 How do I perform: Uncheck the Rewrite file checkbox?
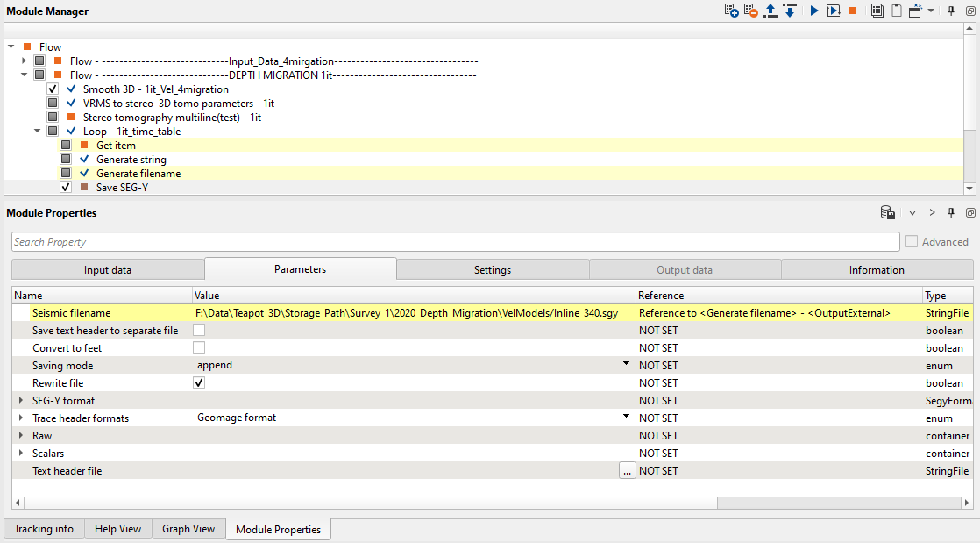click(199, 383)
